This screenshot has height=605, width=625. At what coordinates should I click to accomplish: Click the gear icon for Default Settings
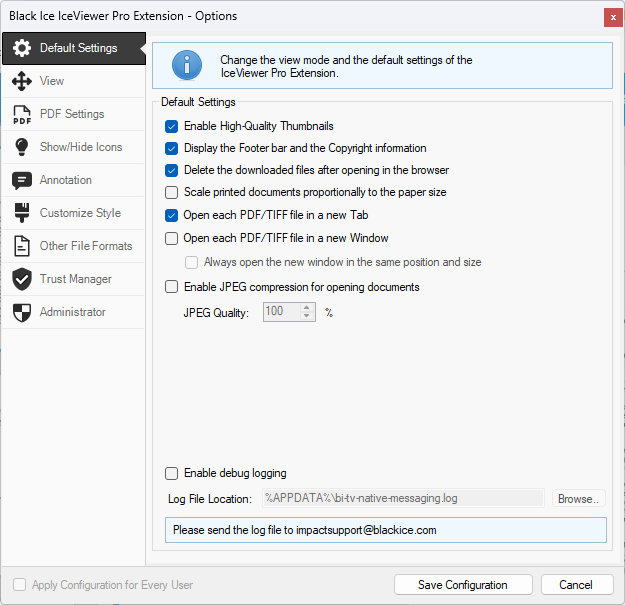pyautogui.click(x=22, y=48)
